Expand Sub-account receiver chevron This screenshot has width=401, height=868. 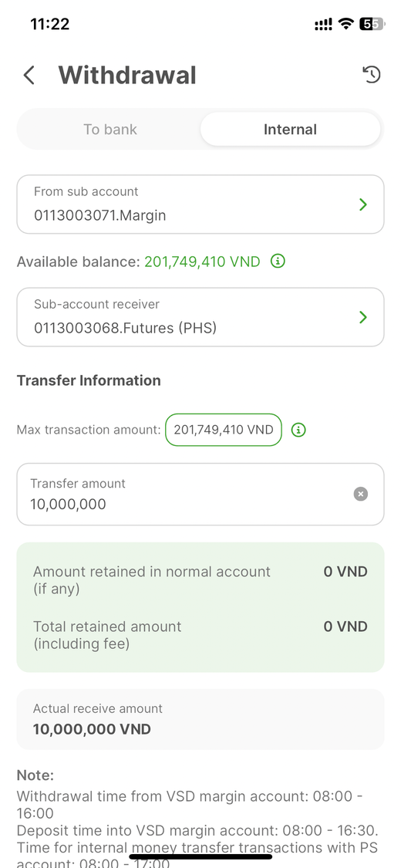click(363, 317)
